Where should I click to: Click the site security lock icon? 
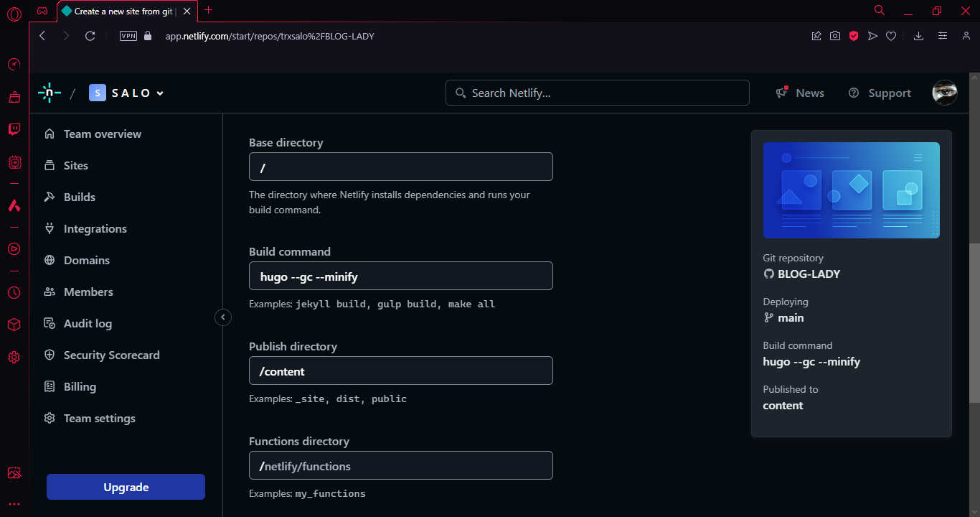pyautogui.click(x=149, y=36)
